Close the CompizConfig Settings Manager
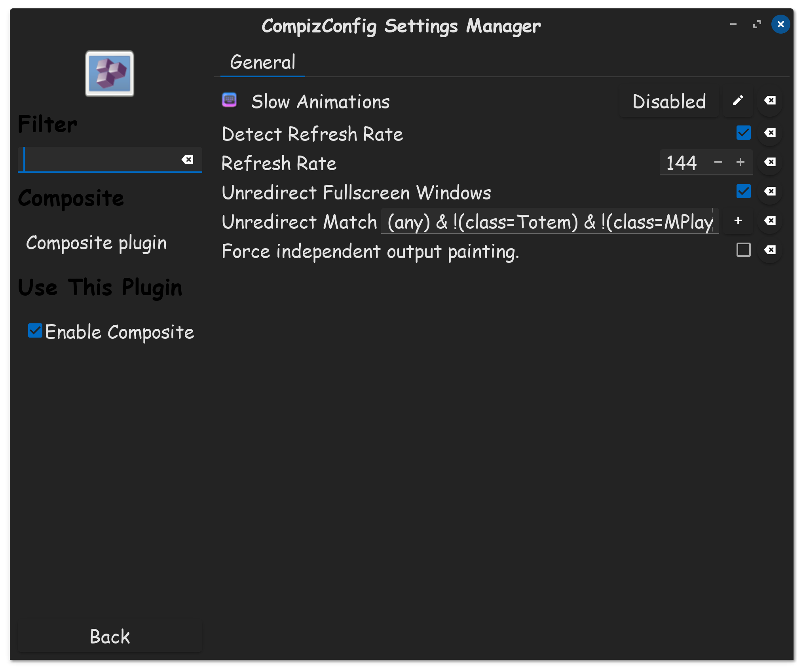The height and width of the screenshot is (672, 805). (x=780, y=25)
